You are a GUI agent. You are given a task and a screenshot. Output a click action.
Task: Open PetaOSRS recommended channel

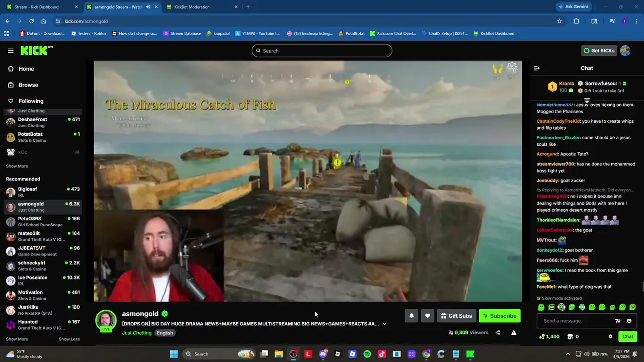click(42, 221)
